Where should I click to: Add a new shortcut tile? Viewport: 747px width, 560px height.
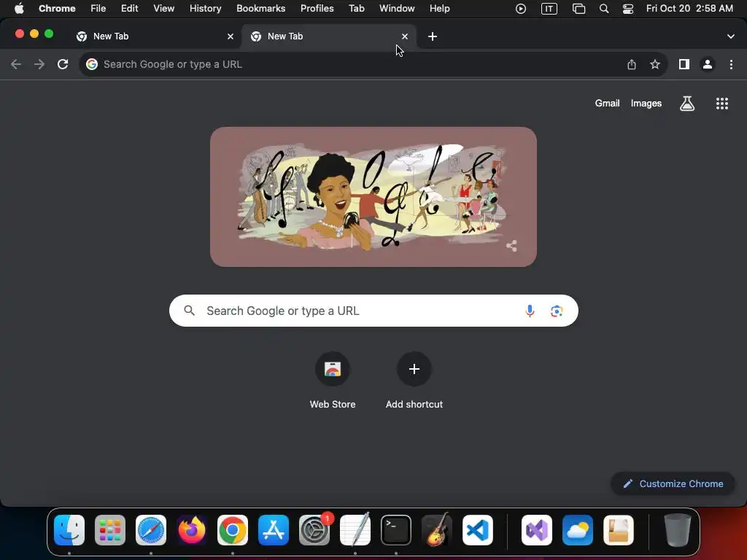pos(414,381)
